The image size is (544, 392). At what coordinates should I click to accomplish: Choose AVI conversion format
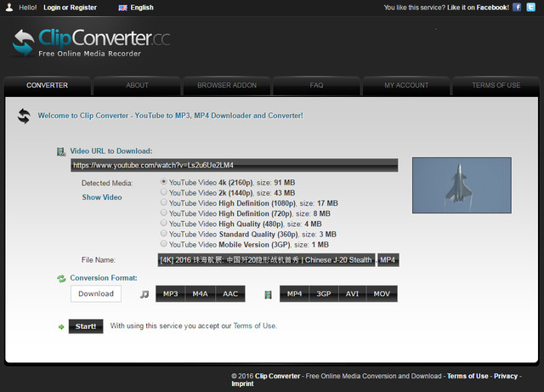(352, 293)
